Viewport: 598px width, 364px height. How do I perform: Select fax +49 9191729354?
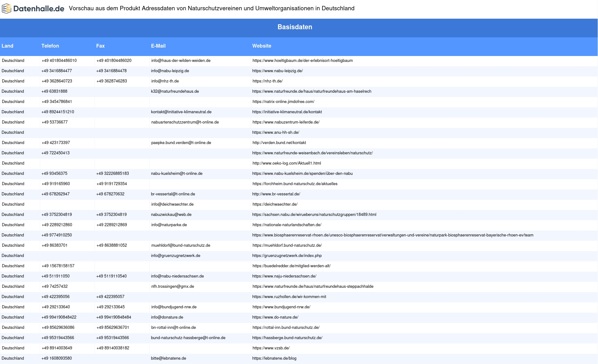[x=112, y=184]
